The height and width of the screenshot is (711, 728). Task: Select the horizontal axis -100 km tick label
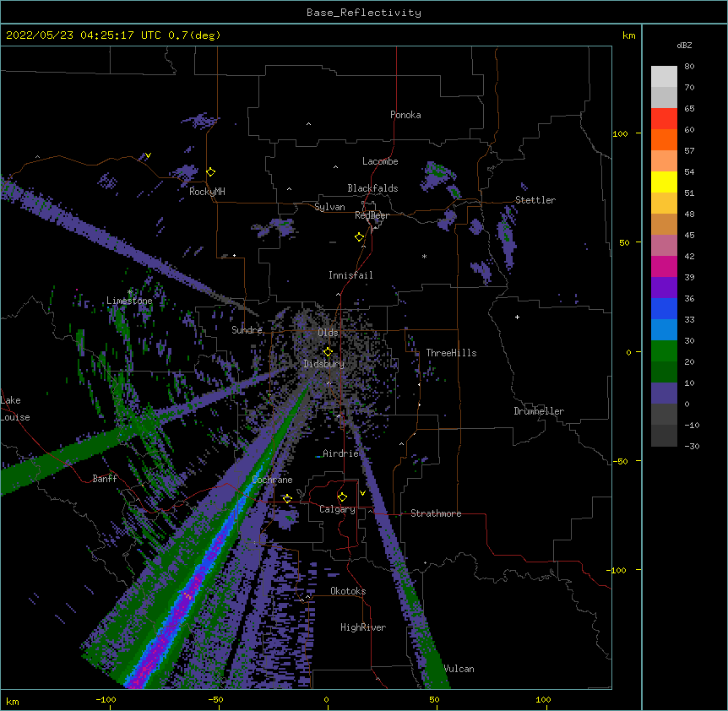(x=106, y=699)
